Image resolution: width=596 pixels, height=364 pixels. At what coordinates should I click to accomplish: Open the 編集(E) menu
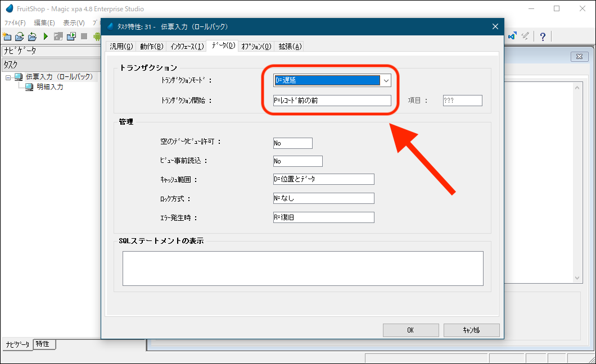click(44, 23)
